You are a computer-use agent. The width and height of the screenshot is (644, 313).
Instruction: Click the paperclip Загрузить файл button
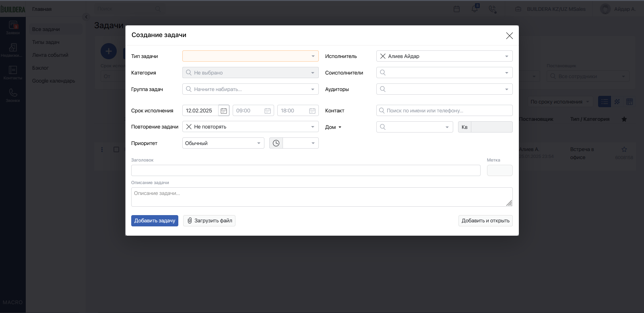coord(209,221)
